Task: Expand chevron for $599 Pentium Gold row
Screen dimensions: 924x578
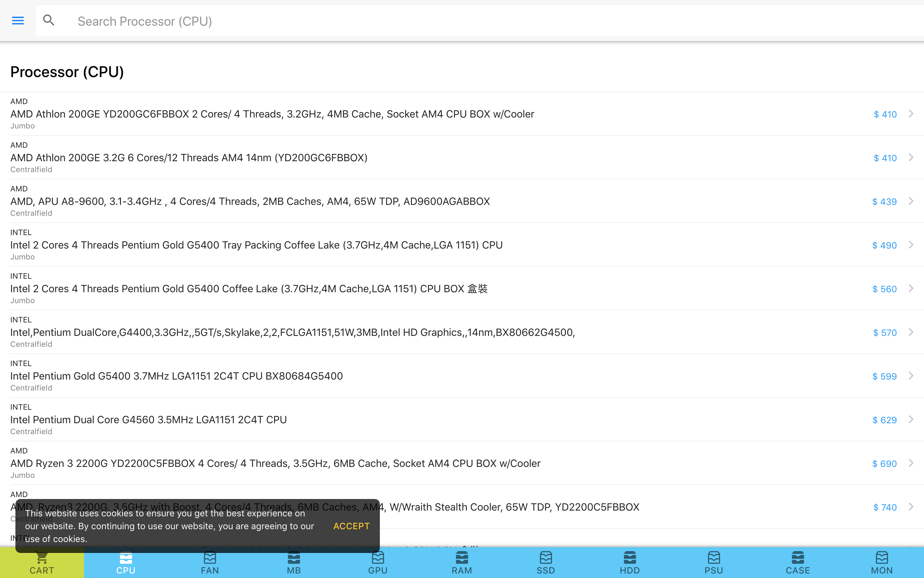Action: pyautogui.click(x=911, y=376)
